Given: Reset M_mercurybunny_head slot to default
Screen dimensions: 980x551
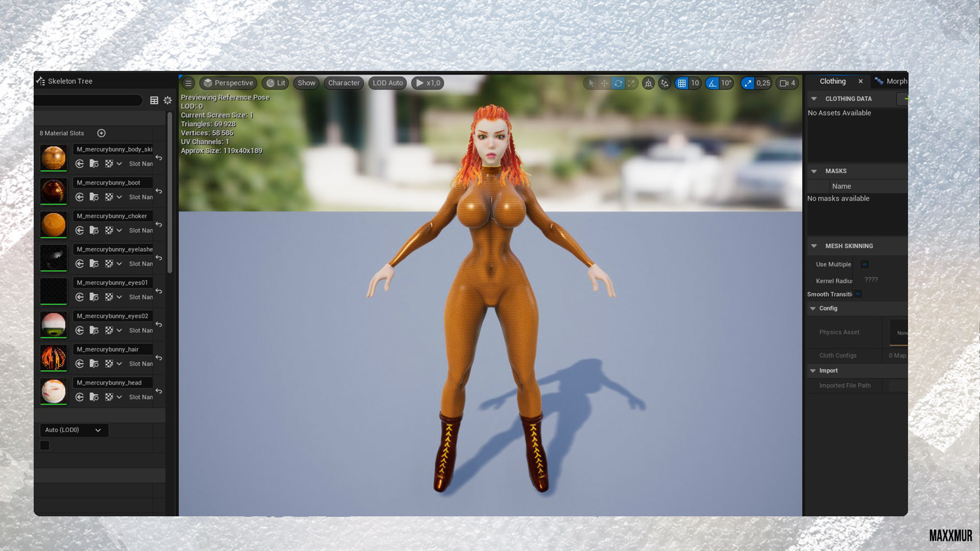Looking at the screenshot, I should click(x=159, y=391).
